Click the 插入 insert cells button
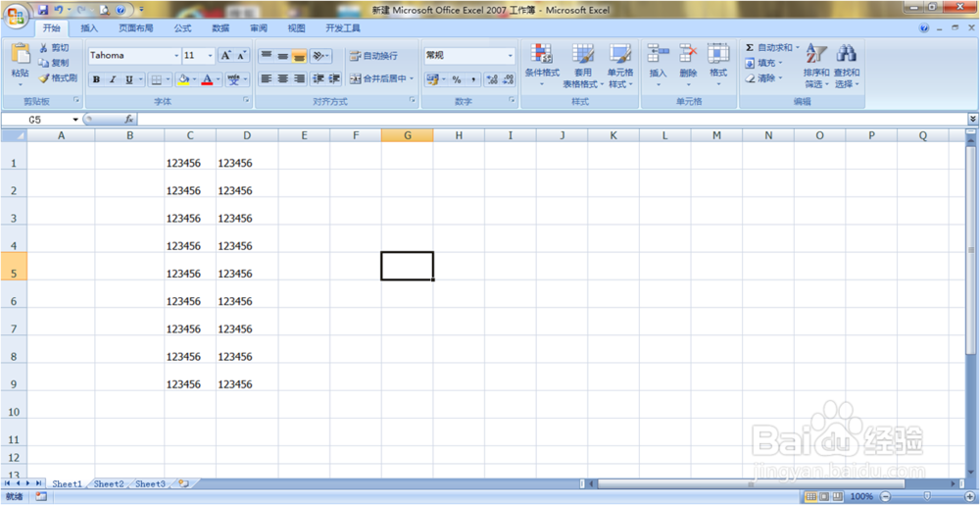The image size is (980, 505). (659, 66)
